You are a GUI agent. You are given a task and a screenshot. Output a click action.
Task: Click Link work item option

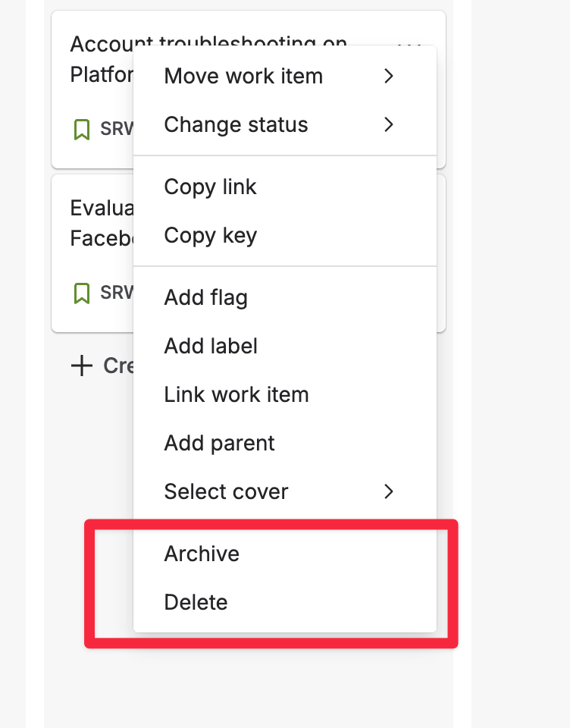tap(284, 394)
